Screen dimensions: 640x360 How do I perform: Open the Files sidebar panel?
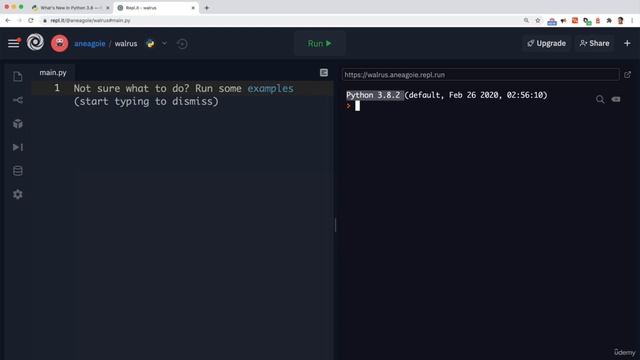pyautogui.click(x=18, y=76)
